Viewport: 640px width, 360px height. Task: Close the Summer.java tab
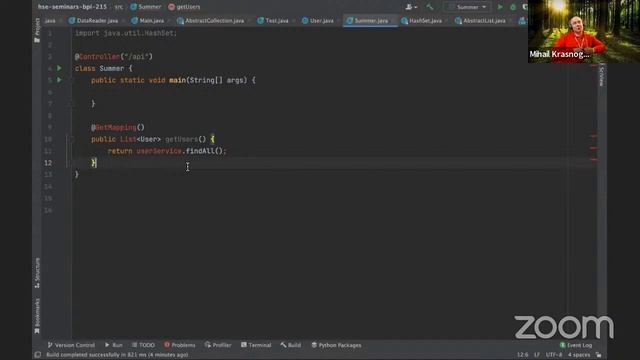(393, 21)
